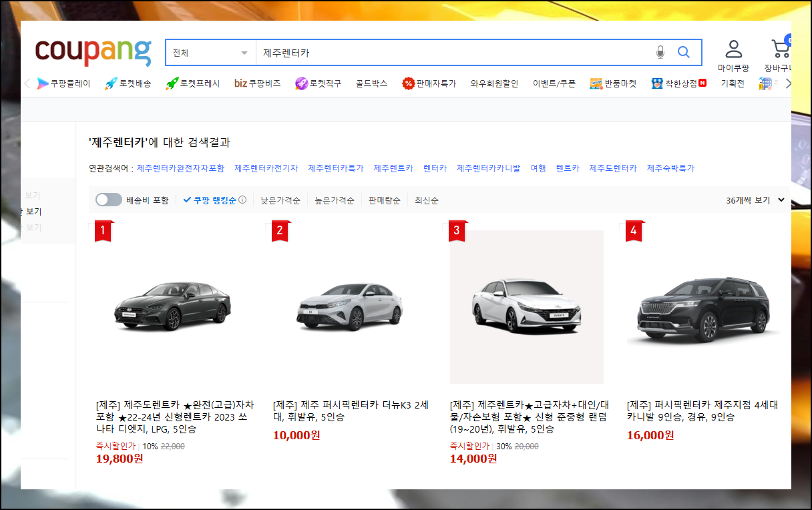Click the price 16,000원

[x=650, y=435]
